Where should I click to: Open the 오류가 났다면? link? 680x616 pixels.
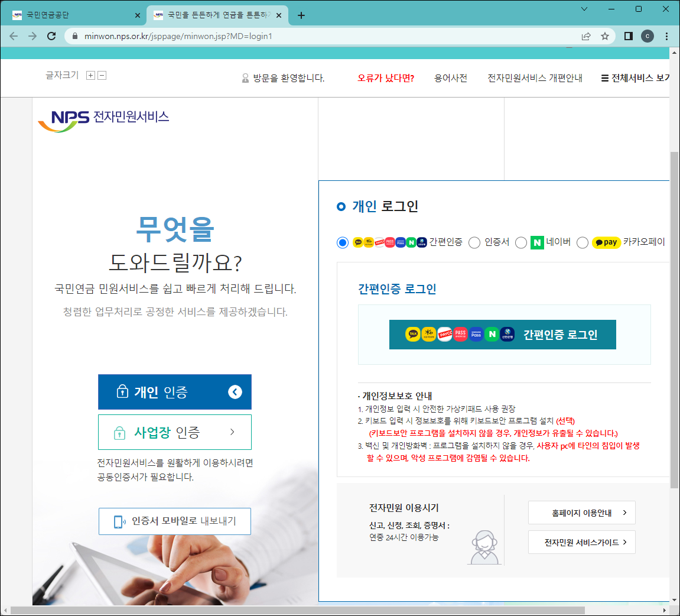pyautogui.click(x=386, y=77)
